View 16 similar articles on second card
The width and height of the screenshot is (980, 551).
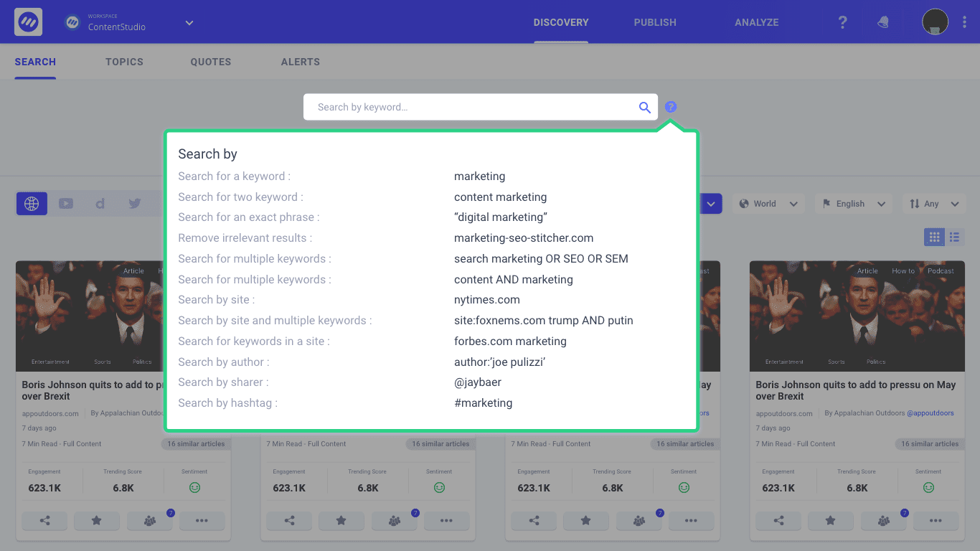(440, 444)
